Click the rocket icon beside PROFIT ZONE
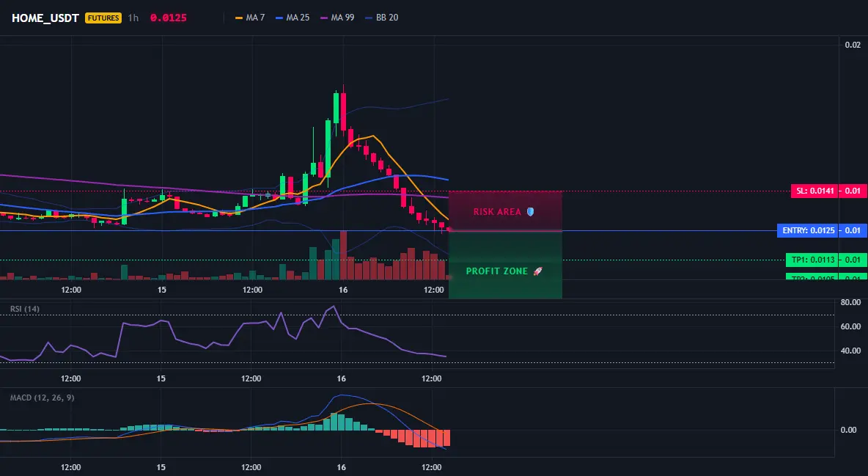This screenshot has width=868, height=476. coord(537,271)
